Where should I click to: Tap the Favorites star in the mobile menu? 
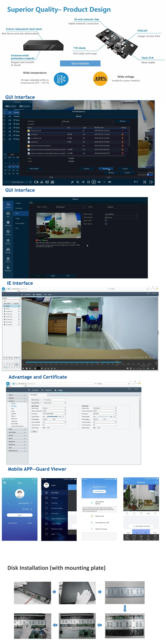coord(46,513)
